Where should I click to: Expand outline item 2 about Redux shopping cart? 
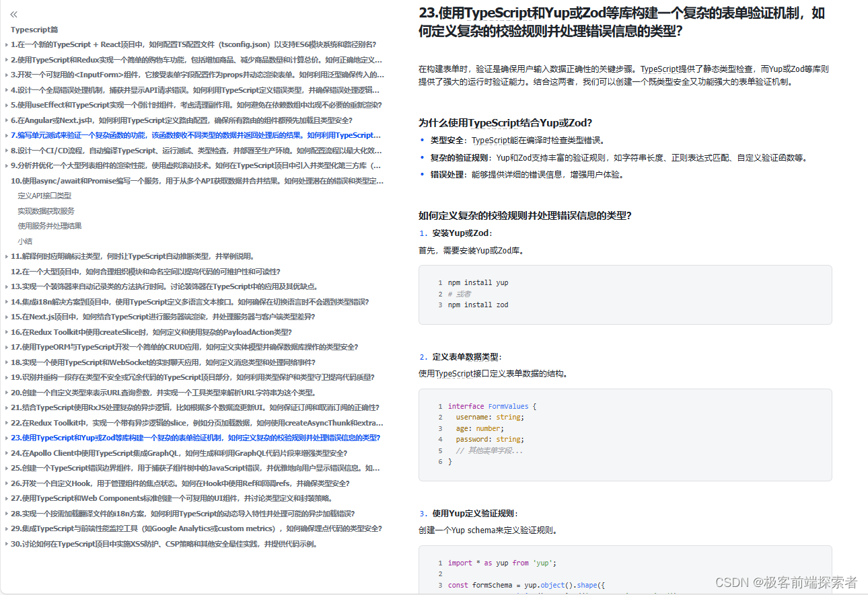point(7,60)
